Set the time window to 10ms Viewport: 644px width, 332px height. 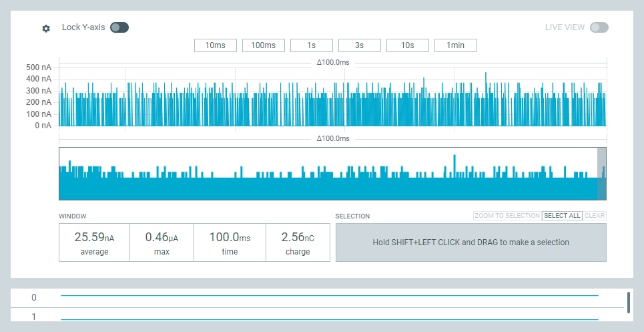(216, 45)
